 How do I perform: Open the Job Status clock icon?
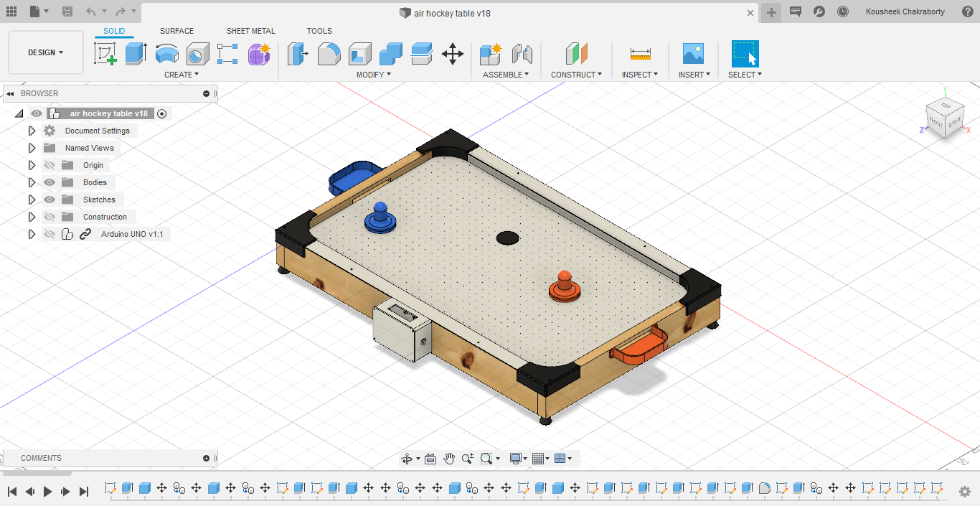click(x=843, y=11)
